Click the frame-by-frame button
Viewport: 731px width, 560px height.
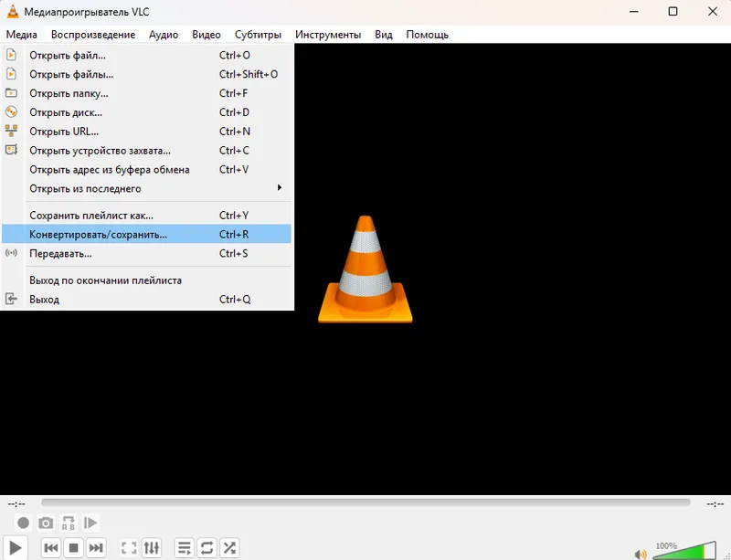(90, 523)
